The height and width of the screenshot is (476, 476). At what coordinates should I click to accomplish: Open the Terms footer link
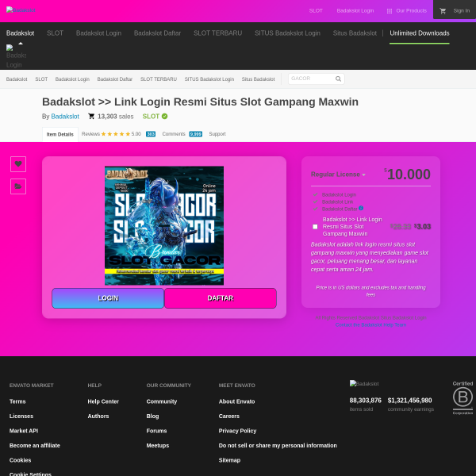[x=17, y=401]
